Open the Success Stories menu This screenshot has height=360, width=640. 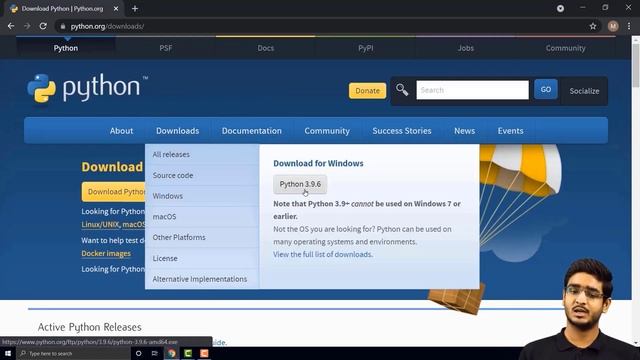402,131
